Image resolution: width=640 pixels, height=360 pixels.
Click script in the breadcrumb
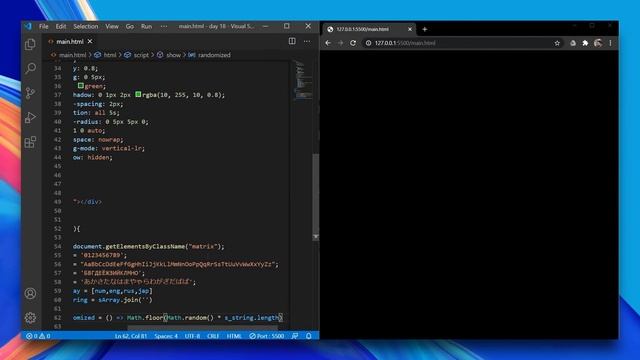[141, 55]
